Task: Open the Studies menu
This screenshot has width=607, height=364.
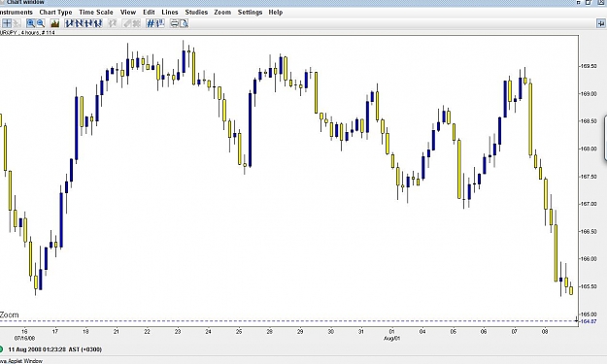Action: tap(196, 13)
